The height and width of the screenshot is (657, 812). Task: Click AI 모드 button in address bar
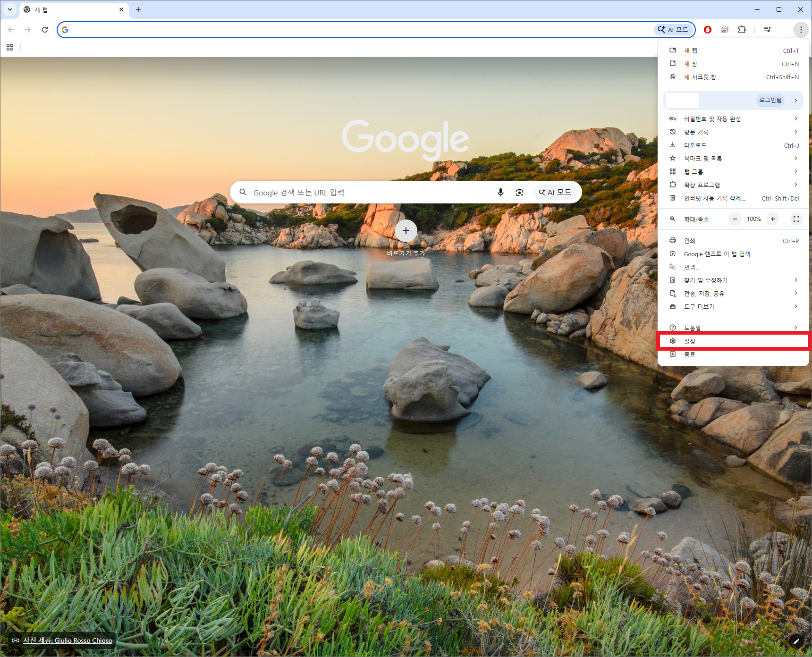pyautogui.click(x=673, y=30)
